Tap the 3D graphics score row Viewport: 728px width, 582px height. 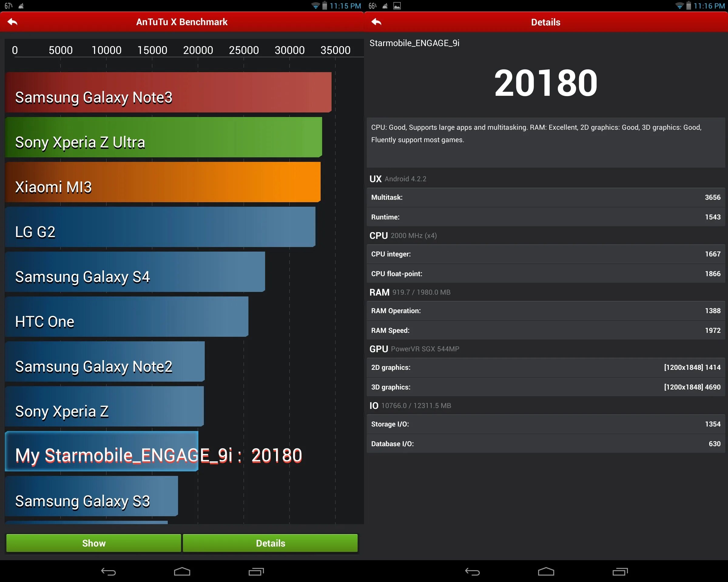[545, 387]
